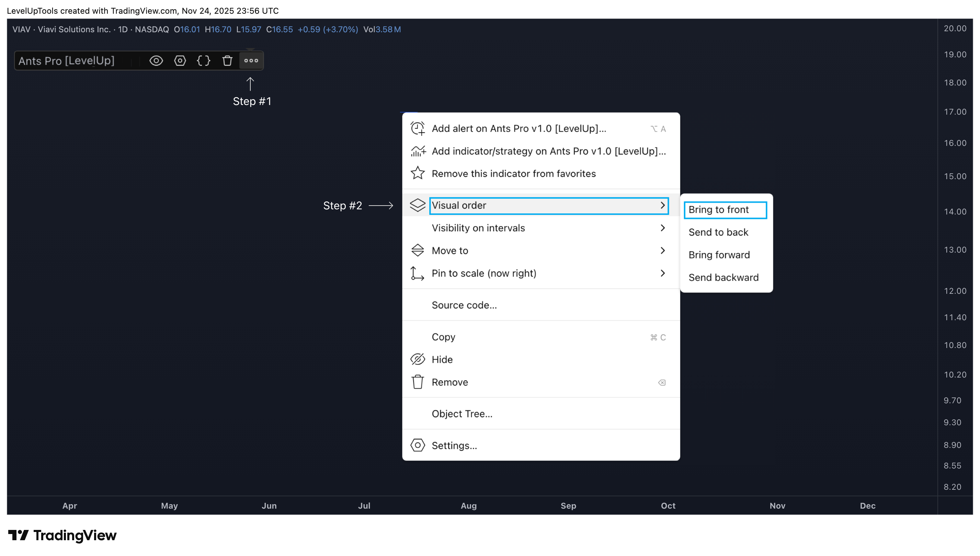Viewport: 980px width, 556px height.
Task: Select Remove in the context menu
Action: 541,382
